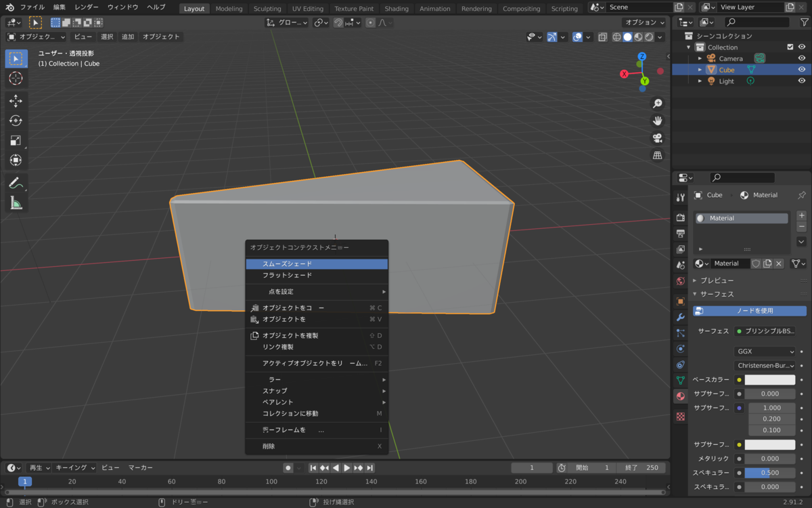Activate the Transform tool
Screen dimensions: 812x508
[16, 160]
